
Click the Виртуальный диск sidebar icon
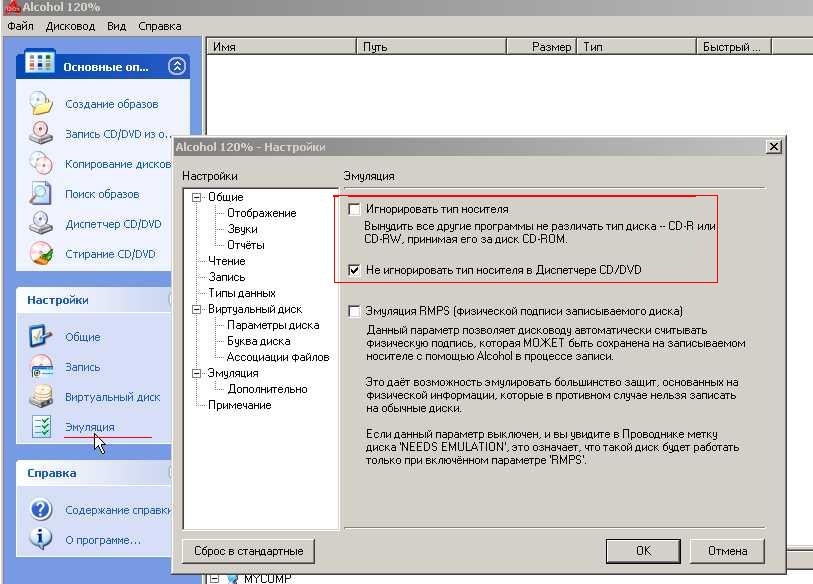tap(41, 396)
